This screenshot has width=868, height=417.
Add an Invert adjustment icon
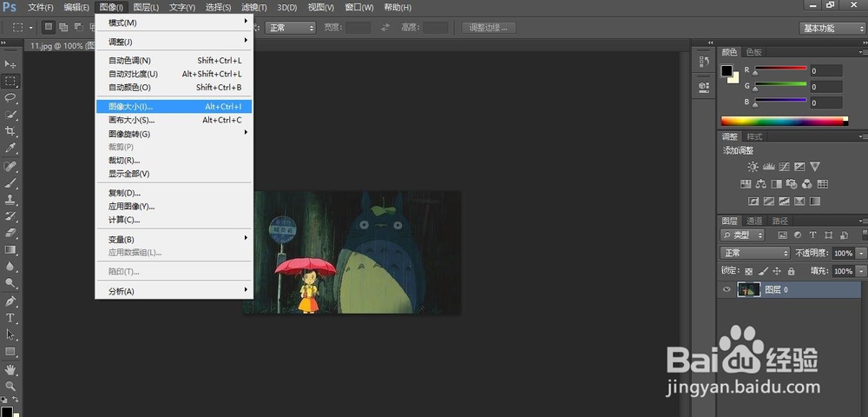click(x=753, y=201)
